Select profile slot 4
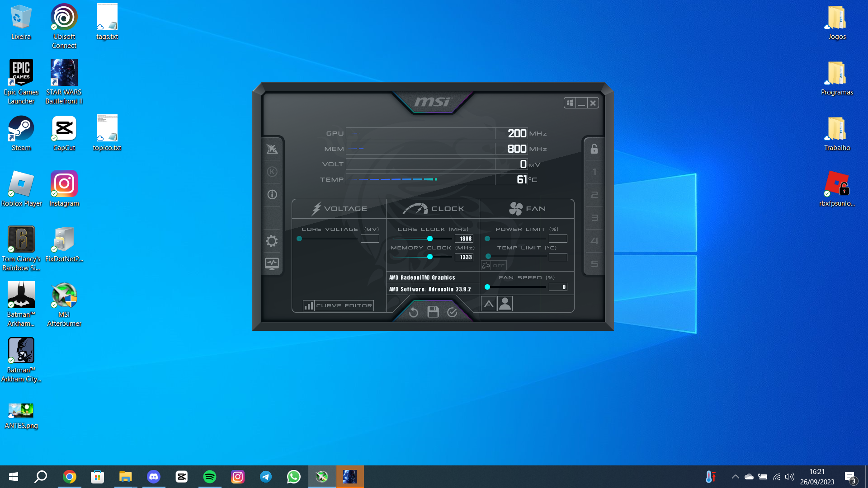868x488 pixels. (x=594, y=241)
